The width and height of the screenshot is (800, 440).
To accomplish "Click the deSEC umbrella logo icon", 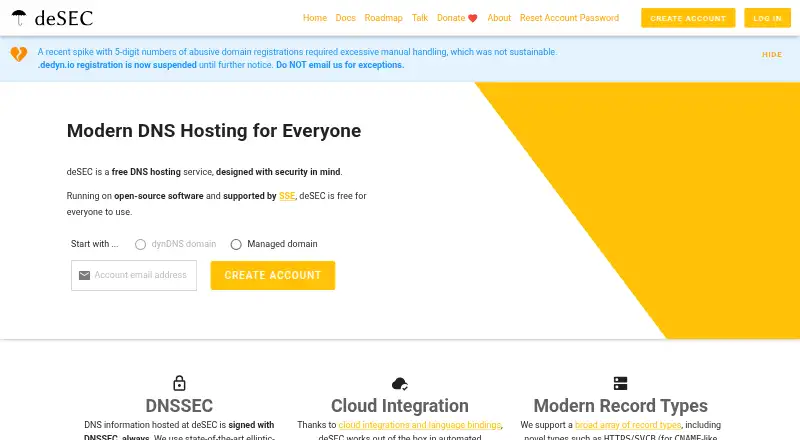I will pyautogui.click(x=19, y=18).
